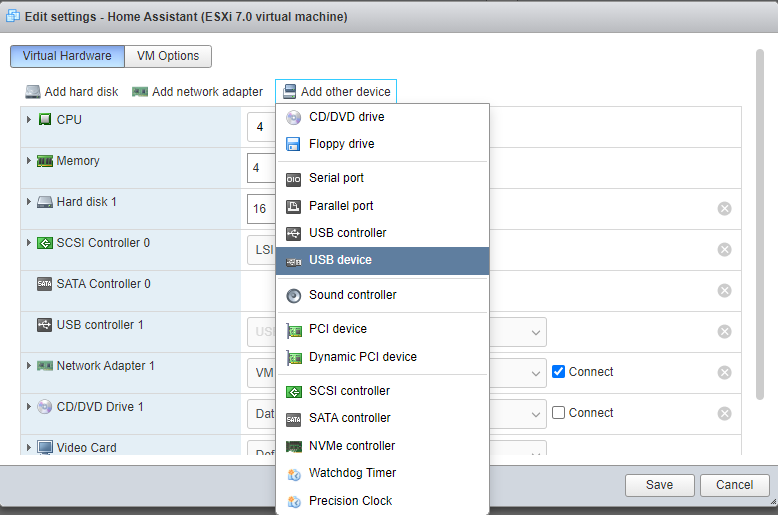Click the virtual machine icon in the title bar
The image size is (778, 515).
point(12,16)
